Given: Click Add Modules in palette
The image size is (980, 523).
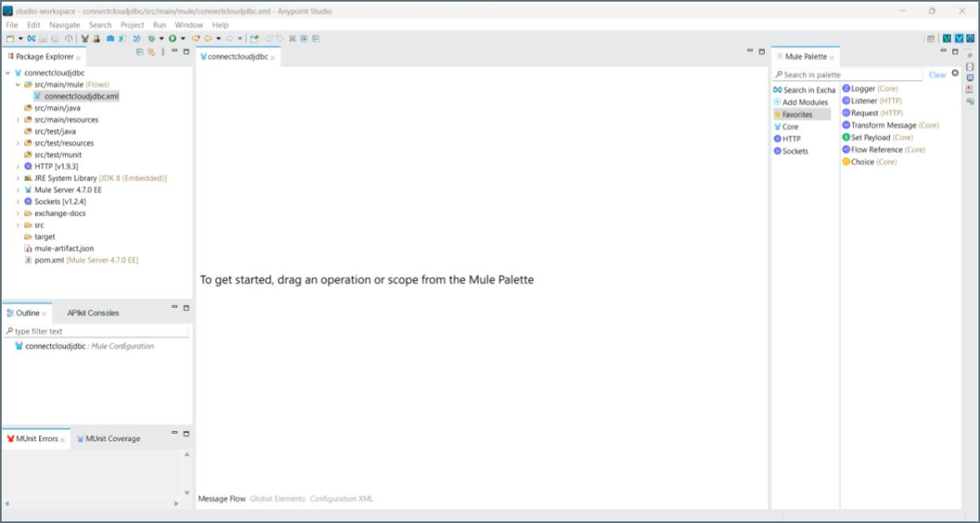Looking at the screenshot, I should point(801,102).
